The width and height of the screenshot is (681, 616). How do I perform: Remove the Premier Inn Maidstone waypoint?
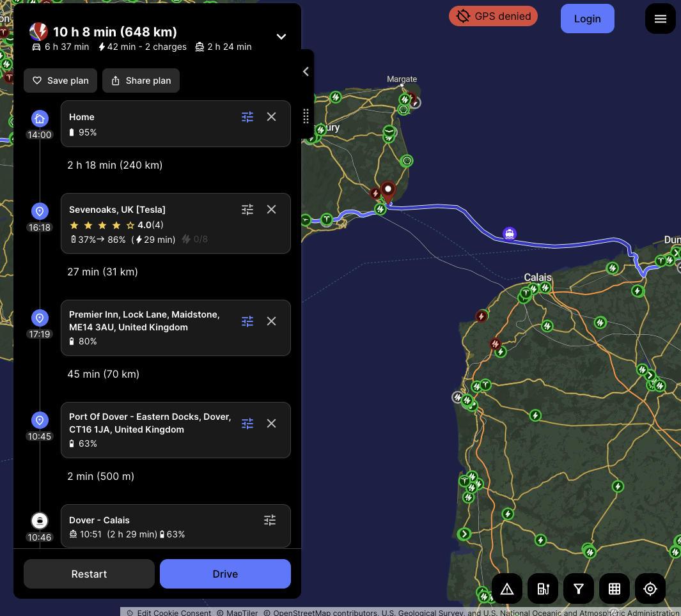point(272,321)
